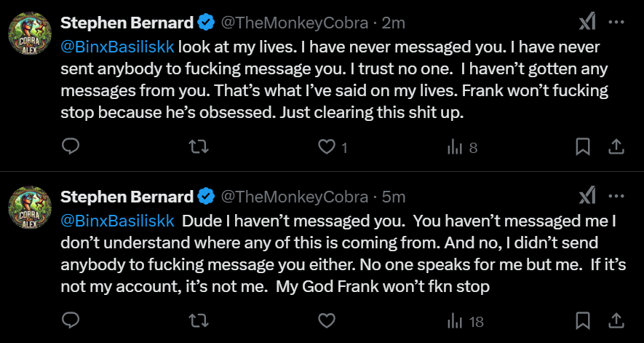
Task: Open Grok icon on top tweet
Action: pyautogui.click(x=587, y=23)
